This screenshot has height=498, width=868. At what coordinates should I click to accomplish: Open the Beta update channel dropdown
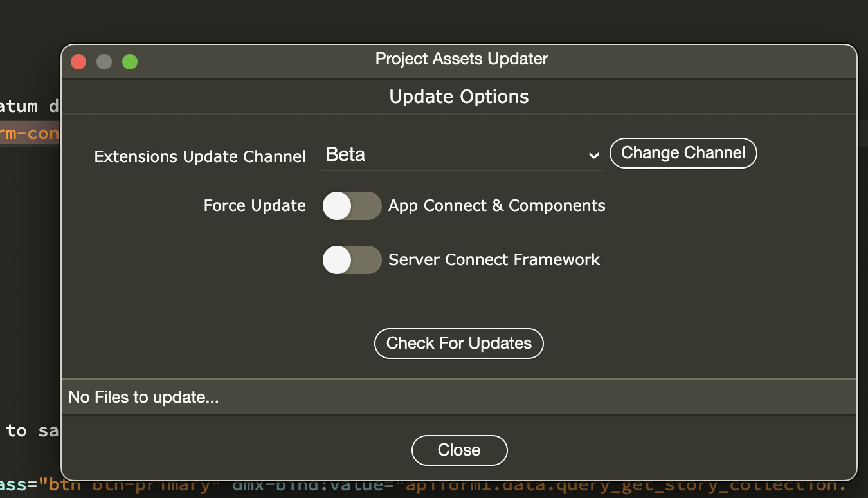click(460, 155)
